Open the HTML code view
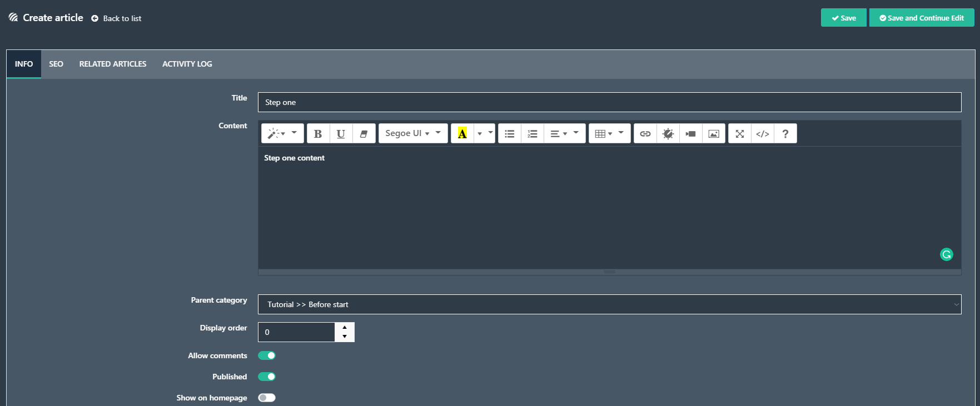The image size is (980, 406). point(762,133)
